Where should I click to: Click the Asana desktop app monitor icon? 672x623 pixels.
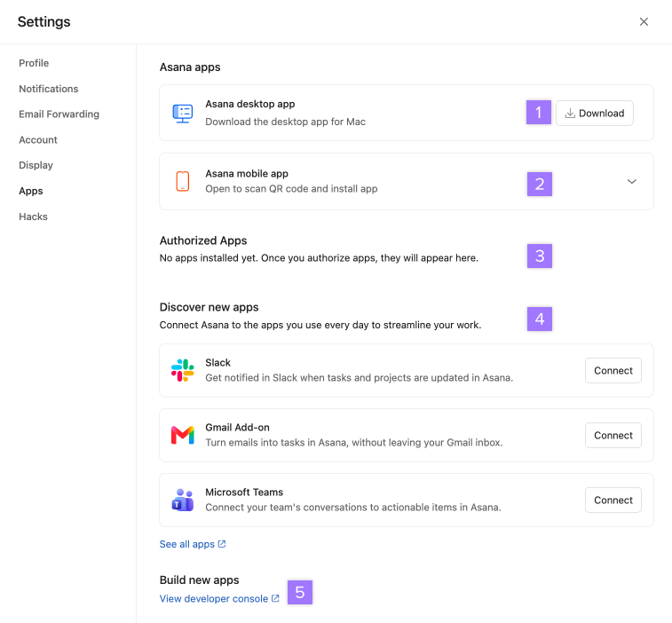point(183,114)
